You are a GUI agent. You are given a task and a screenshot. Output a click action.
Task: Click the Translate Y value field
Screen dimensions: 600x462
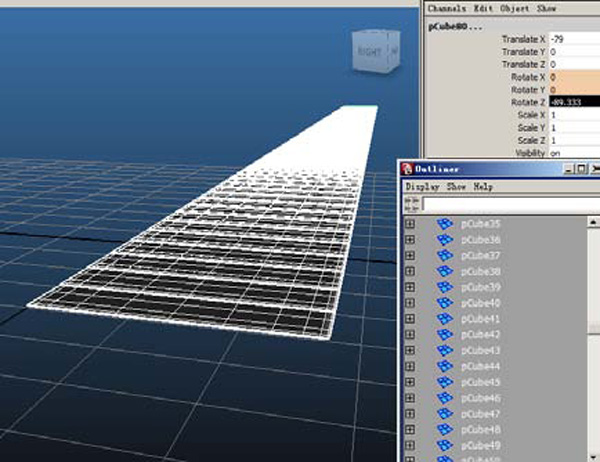pos(574,52)
